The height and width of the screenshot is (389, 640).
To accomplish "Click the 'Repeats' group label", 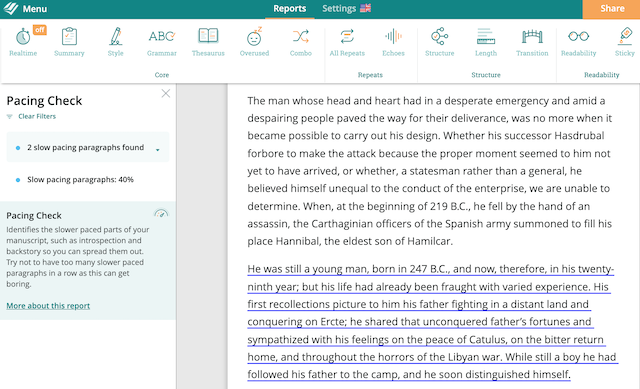I will point(370,75).
